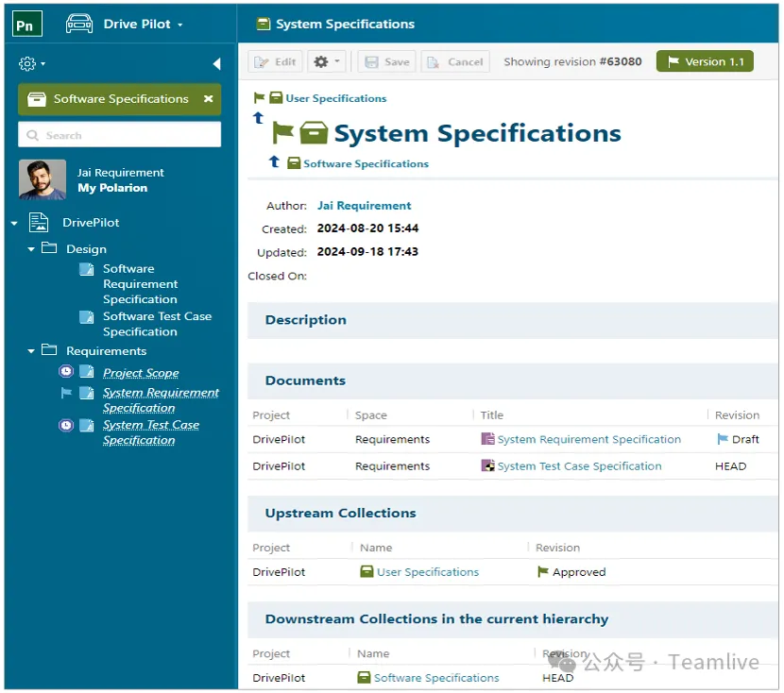Sort documents by Revision column
This screenshot has height=693, width=784.
tap(737, 415)
